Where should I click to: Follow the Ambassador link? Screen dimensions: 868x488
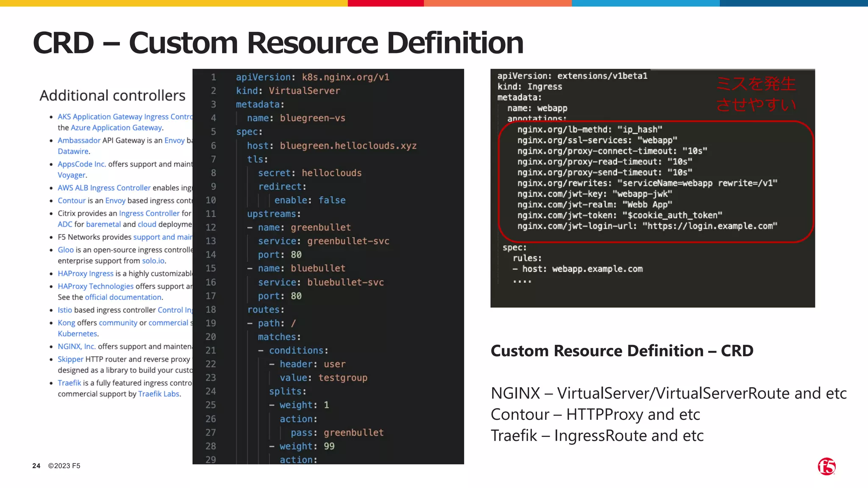79,140
